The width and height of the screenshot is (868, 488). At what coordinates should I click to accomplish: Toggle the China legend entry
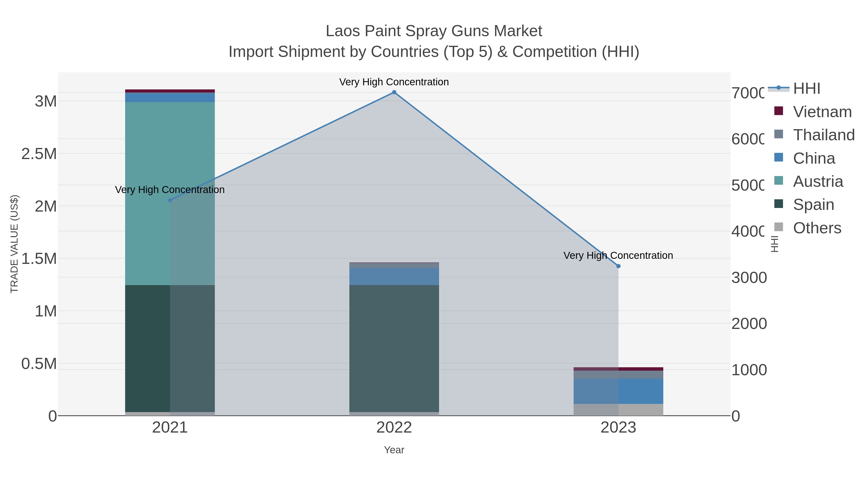805,158
